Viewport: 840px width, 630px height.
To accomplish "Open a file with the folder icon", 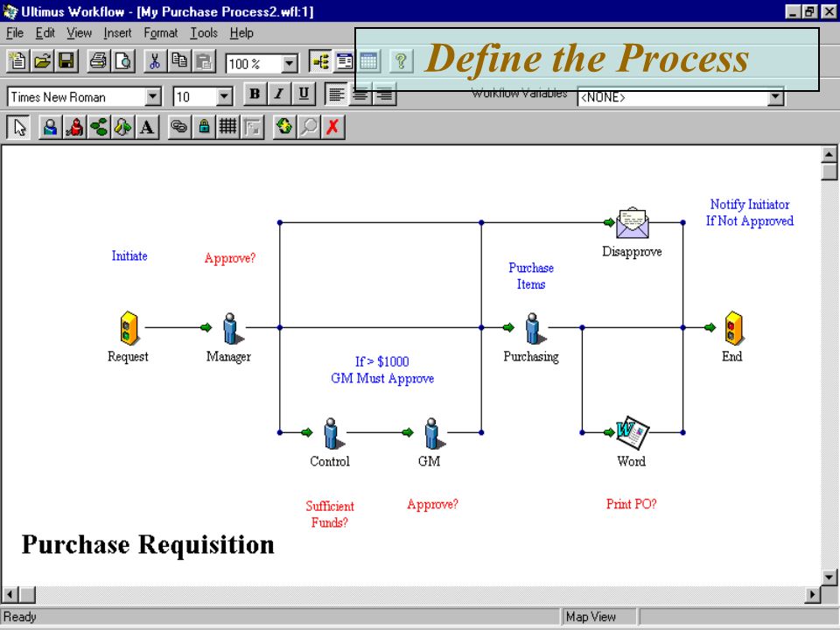I will (x=42, y=61).
